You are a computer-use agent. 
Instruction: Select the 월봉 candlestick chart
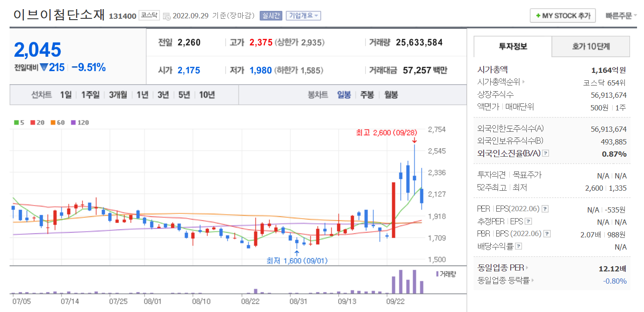pos(391,95)
